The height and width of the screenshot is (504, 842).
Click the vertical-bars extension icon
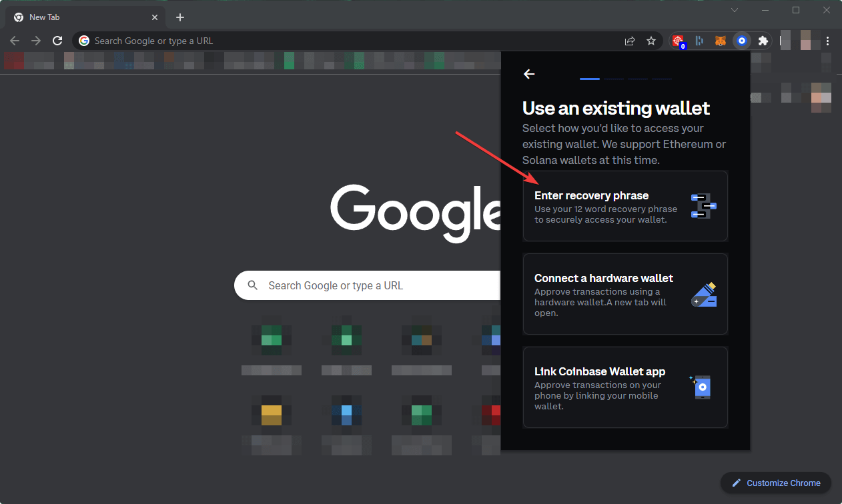point(699,41)
